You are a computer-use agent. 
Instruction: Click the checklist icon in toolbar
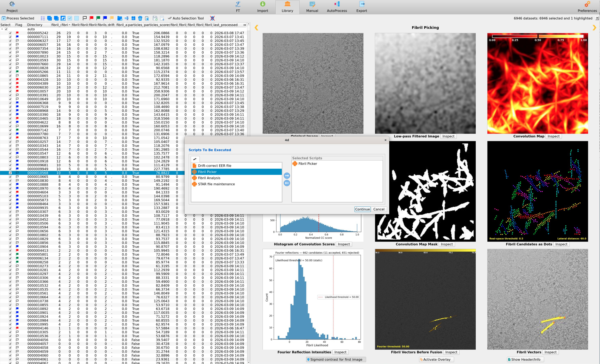[x=43, y=18]
